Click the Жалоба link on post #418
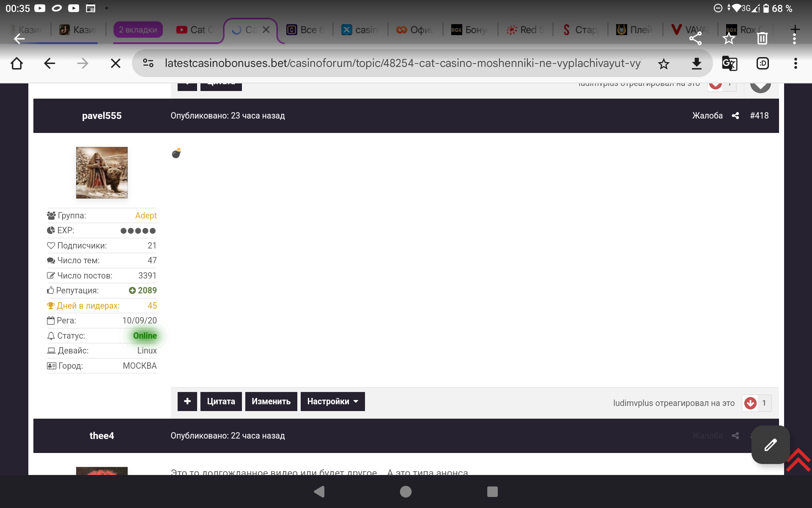Image resolution: width=812 pixels, height=508 pixels. point(707,116)
